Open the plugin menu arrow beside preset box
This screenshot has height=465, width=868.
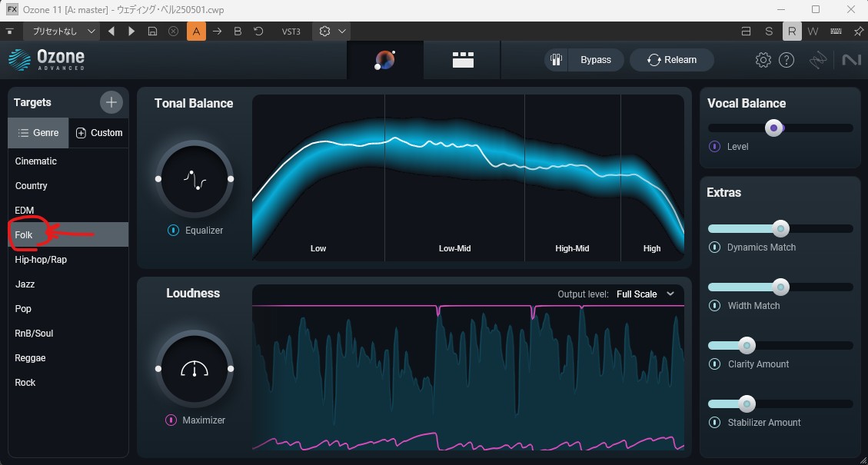(x=10, y=32)
